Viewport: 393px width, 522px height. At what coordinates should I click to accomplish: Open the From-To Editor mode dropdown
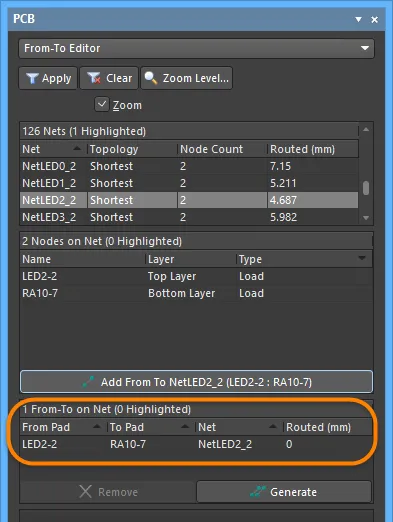[196, 48]
